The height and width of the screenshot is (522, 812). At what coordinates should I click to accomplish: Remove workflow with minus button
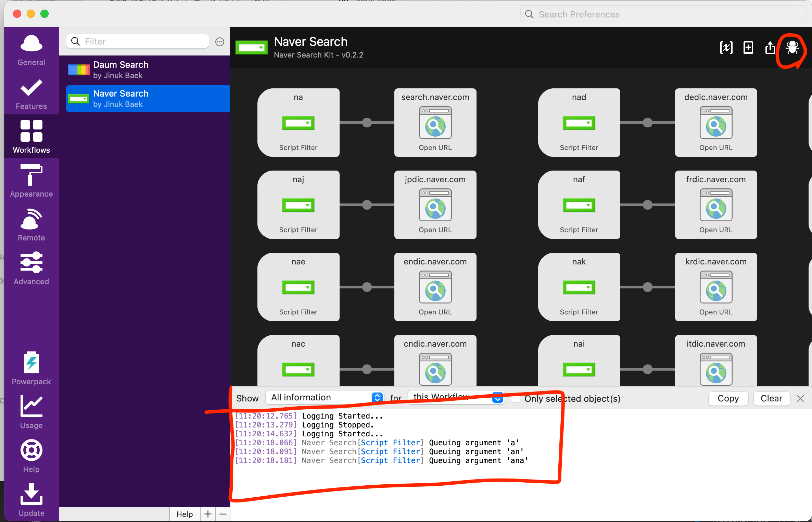tap(223, 514)
